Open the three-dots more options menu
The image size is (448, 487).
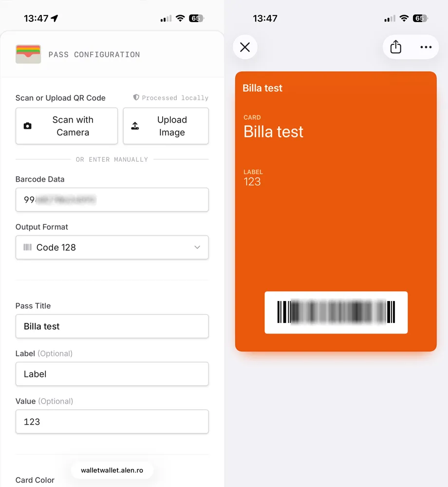click(426, 47)
